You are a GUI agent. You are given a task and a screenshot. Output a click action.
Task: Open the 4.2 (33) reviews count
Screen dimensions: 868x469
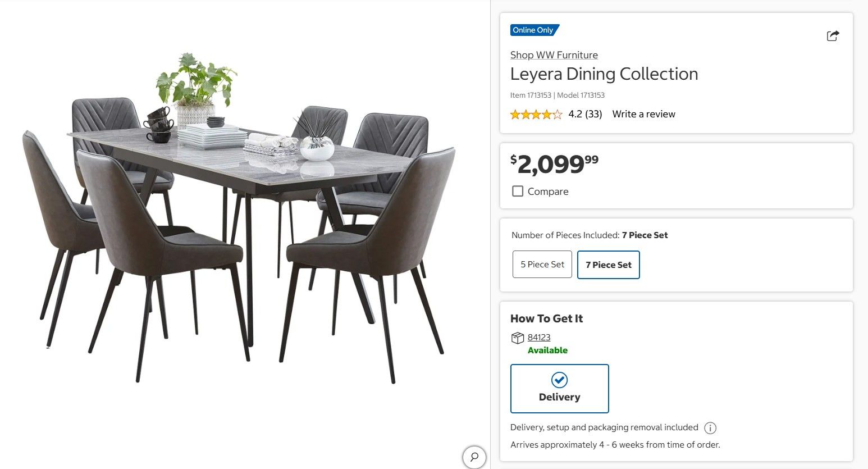[x=585, y=114]
